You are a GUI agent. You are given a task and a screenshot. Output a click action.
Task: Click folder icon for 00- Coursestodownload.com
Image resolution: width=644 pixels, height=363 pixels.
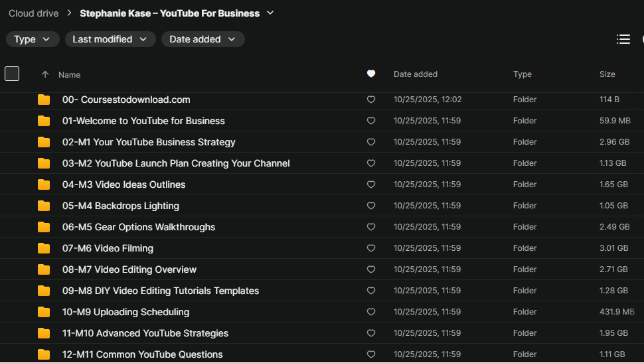[x=44, y=100]
